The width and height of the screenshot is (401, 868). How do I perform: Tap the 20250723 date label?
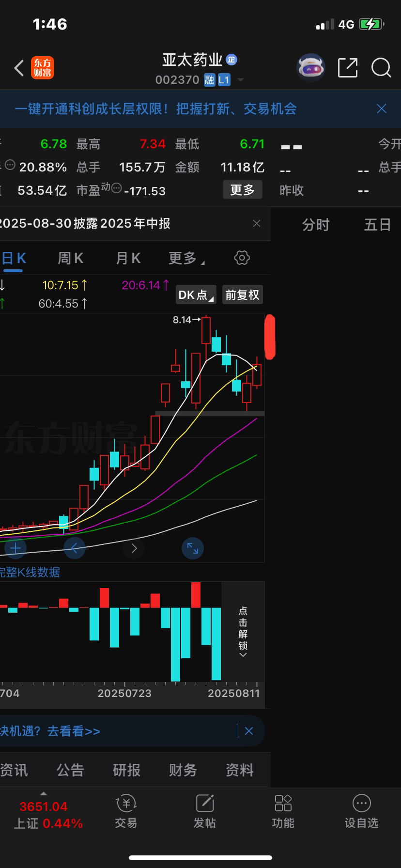(x=124, y=693)
